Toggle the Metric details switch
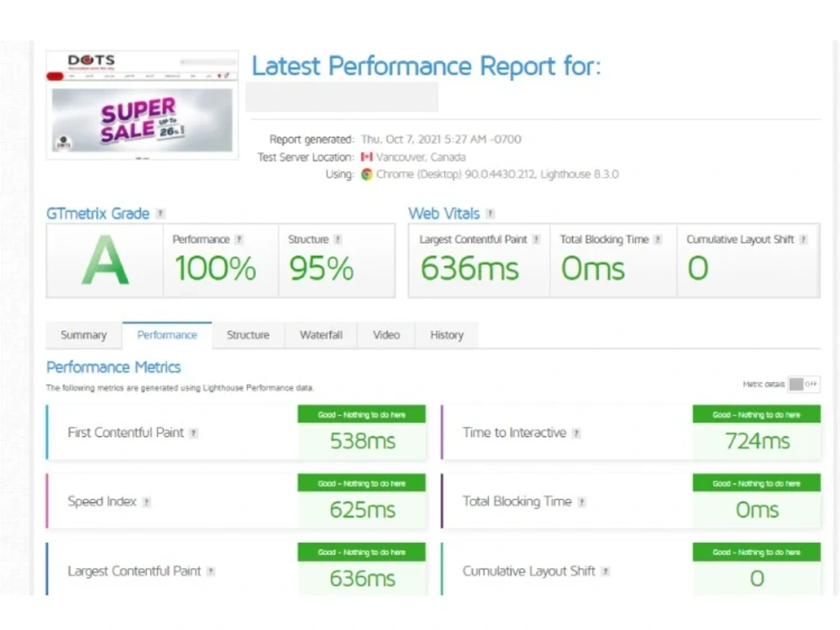840x630 pixels. click(x=804, y=384)
